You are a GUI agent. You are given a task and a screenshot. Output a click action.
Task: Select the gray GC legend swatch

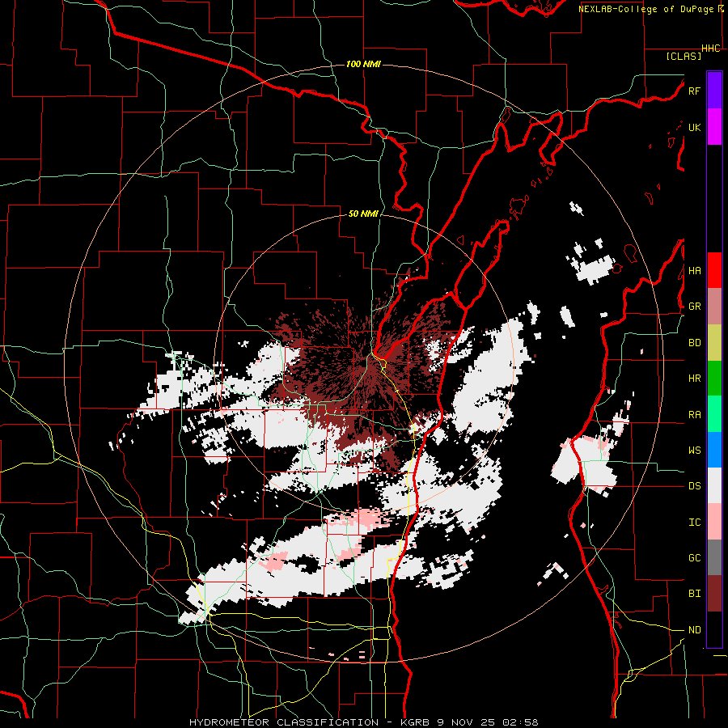pos(714,557)
